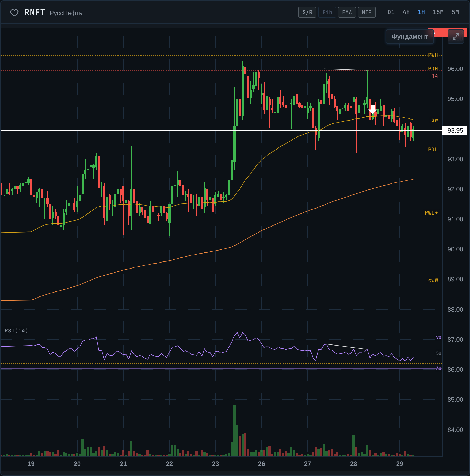Switch to 4H timeframe
This screenshot has height=476, width=470.
[x=406, y=12]
